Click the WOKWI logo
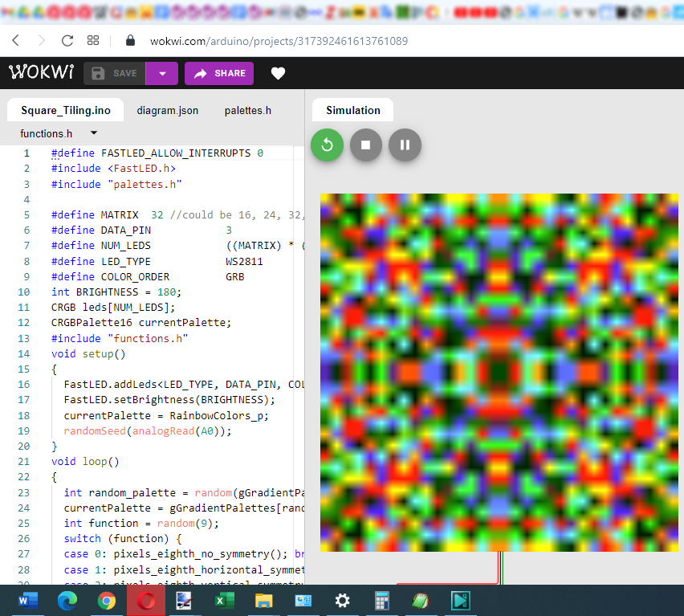684x616 pixels. click(41, 72)
